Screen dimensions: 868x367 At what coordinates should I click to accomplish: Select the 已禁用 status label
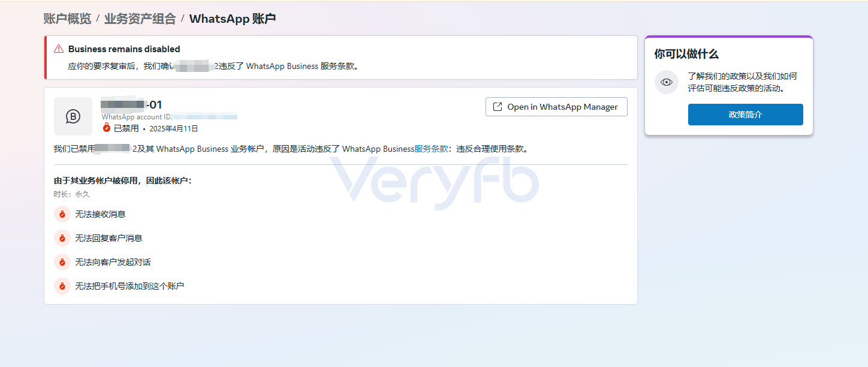pos(126,128)
